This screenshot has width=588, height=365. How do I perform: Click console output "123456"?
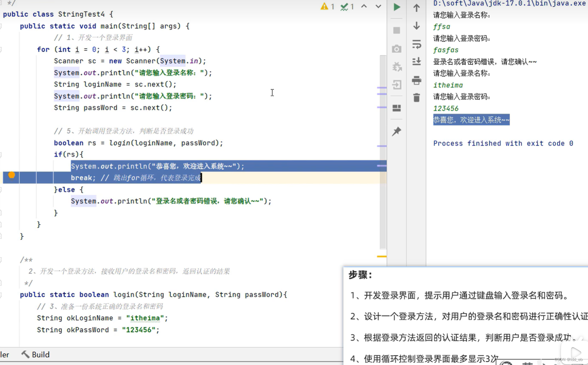tap(446, 108)
